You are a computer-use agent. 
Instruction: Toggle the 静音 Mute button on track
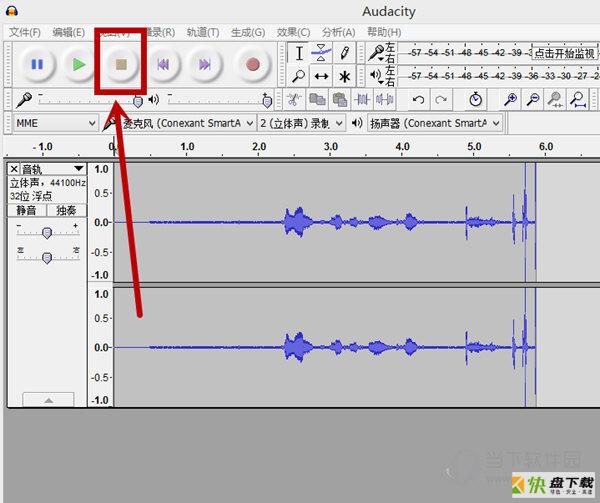coord(26,210)
